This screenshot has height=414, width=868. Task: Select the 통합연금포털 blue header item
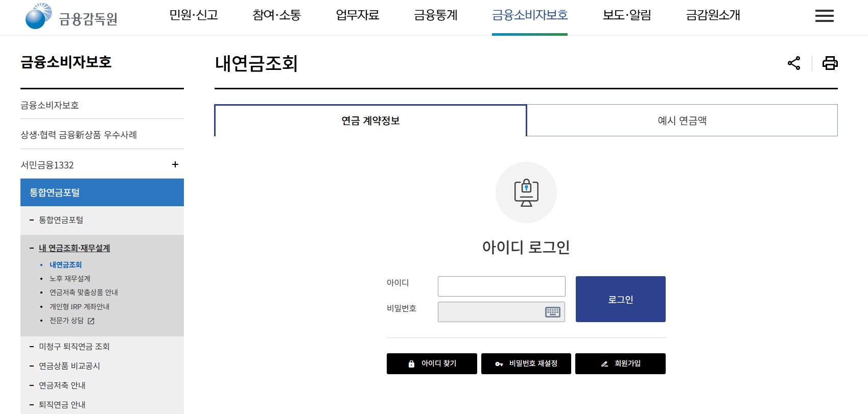[x=102, y=192]
